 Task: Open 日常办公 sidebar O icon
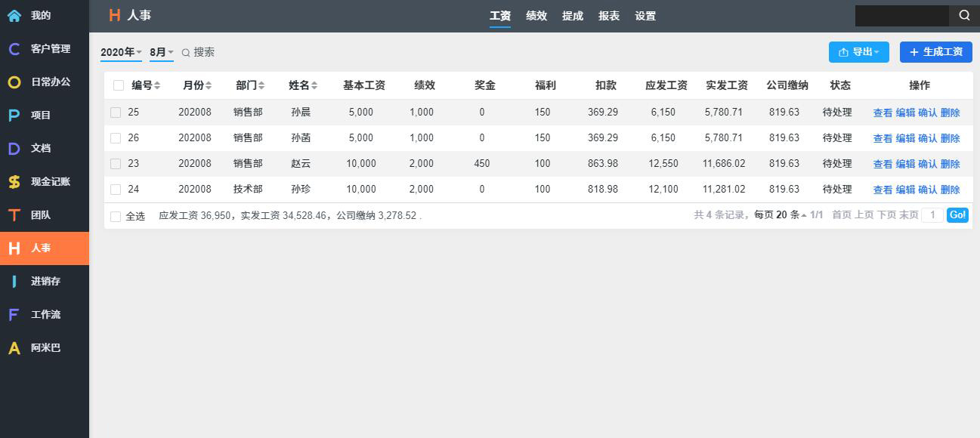click(14, 82)
